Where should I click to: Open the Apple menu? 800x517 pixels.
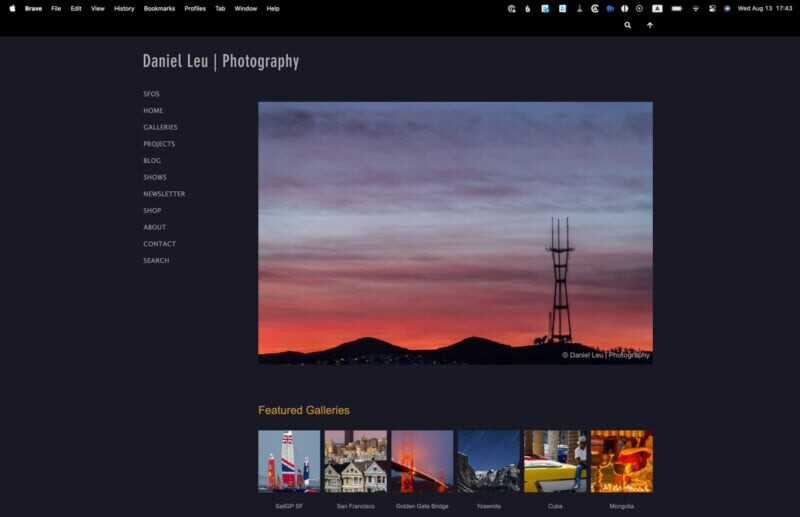point(12,8)
